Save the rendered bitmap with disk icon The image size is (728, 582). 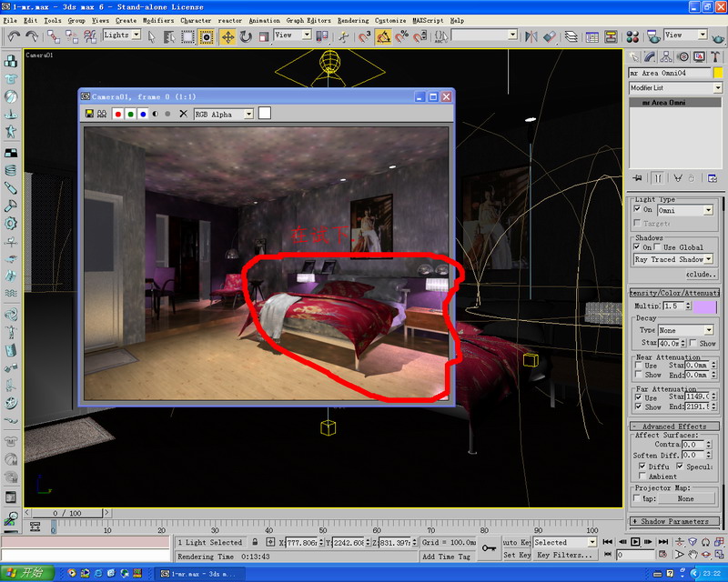[x=89, y=114]
